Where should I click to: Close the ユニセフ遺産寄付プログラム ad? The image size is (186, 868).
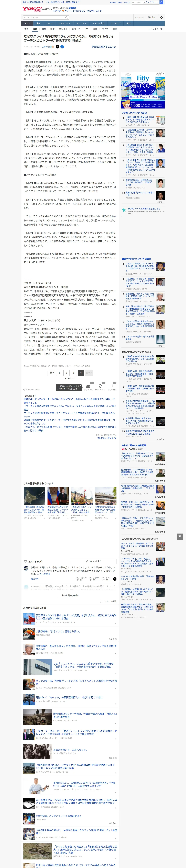point(115,758)
